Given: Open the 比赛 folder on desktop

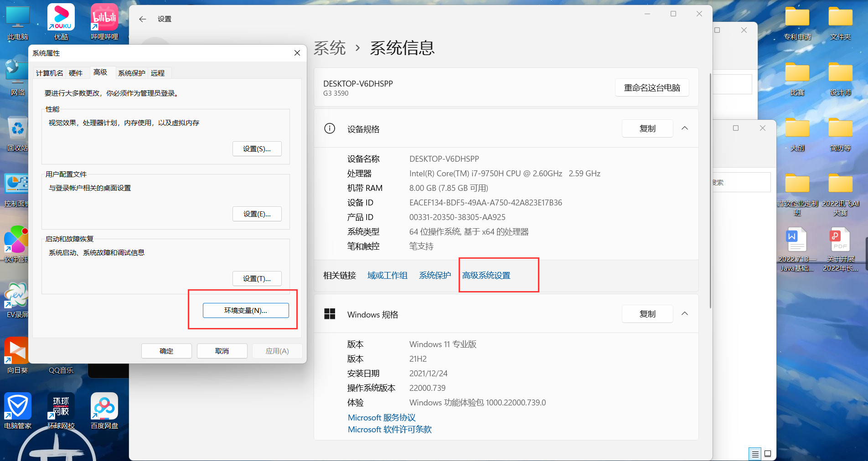Looking at the screenshot, I should [797, 78].
